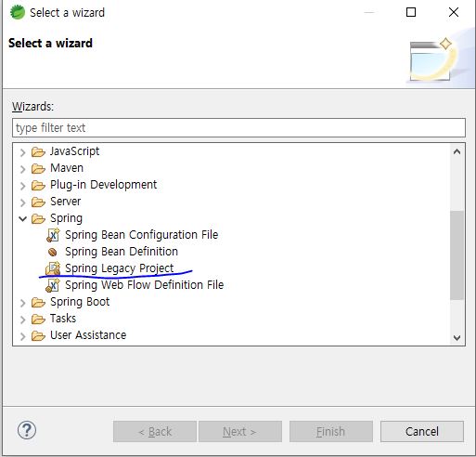Image resolution: width=476 pixels, height=457 pixels.
Task: Open help via the question mark icon
Action: (x=27, y=430)
